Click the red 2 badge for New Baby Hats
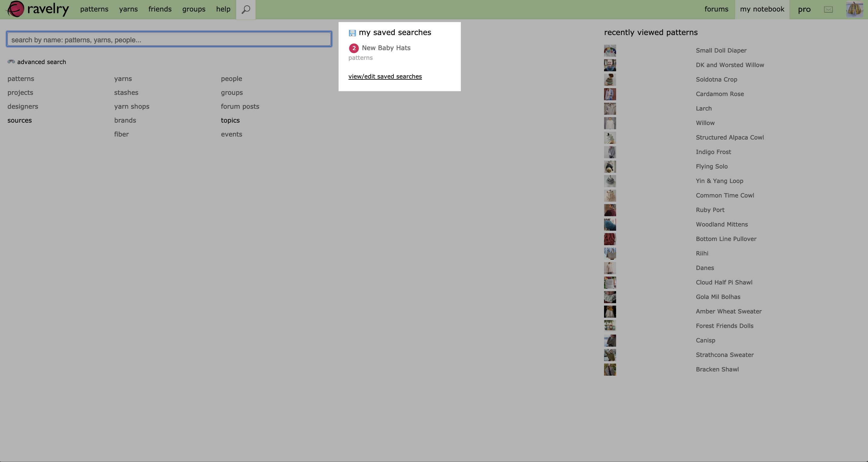 [354, 48]
